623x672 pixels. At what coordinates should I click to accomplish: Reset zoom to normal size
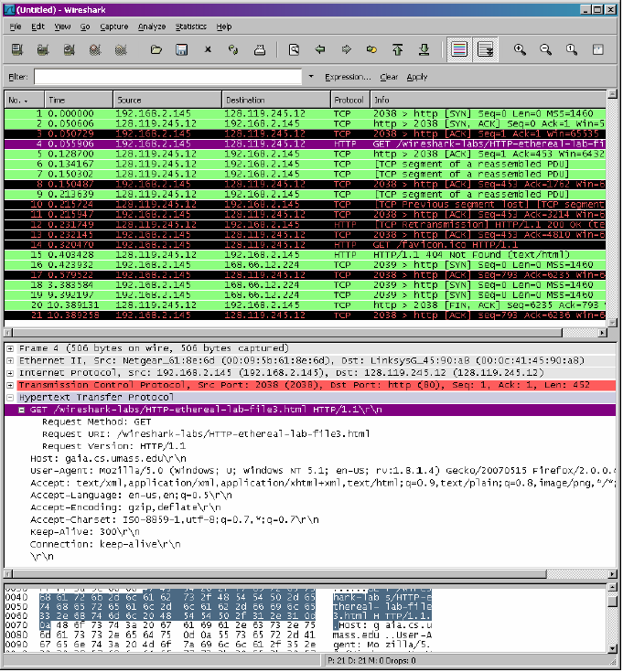click(572, 49)
